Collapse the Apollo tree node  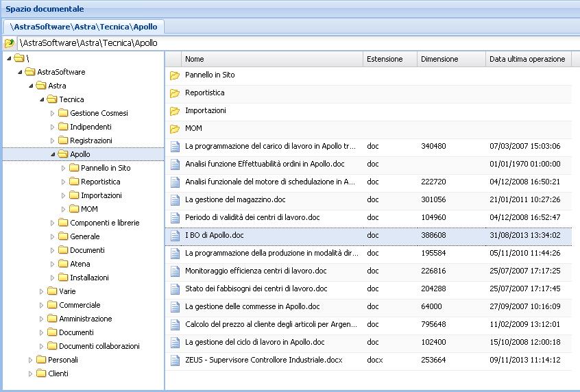[53, 154]
